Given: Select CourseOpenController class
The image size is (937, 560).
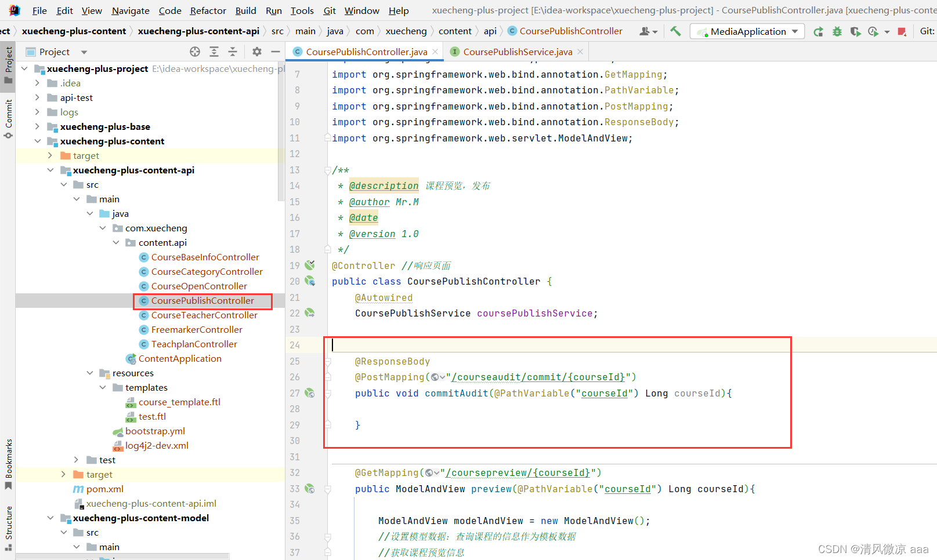Looking at the screenshot, I should point(199,286).
